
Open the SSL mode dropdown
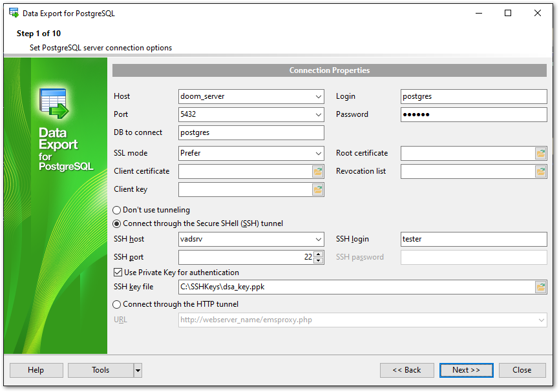click(x=319, y=153)
